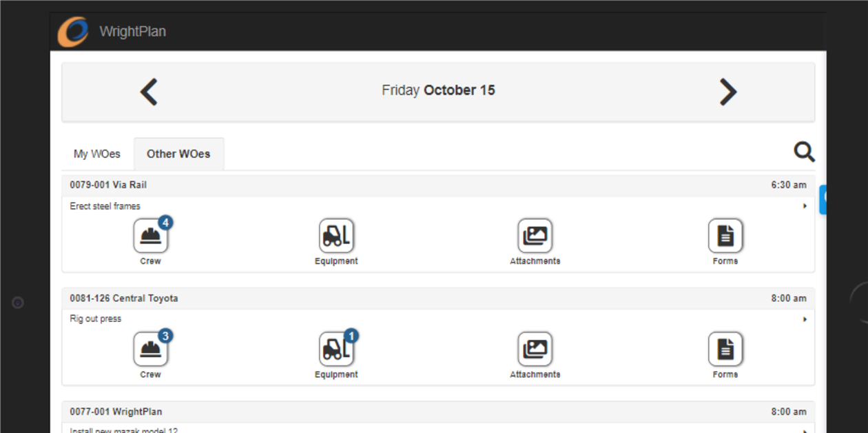Expand the Rig out press row arrow

[x=805, y=319]
